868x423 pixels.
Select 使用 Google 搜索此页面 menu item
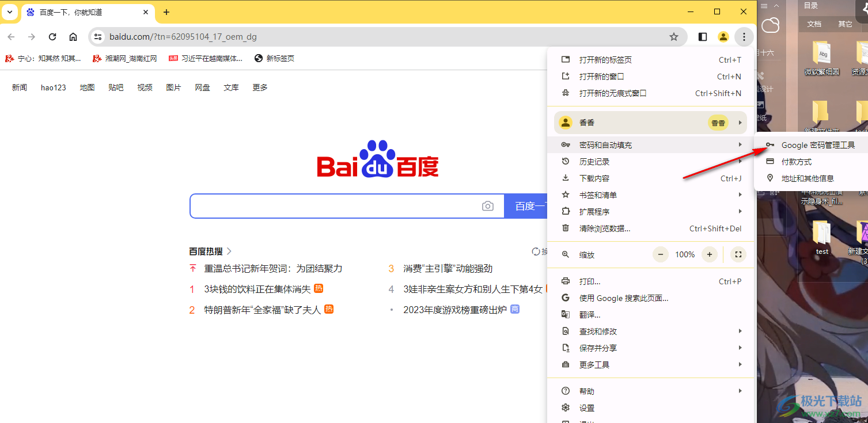tap(651, 298)
